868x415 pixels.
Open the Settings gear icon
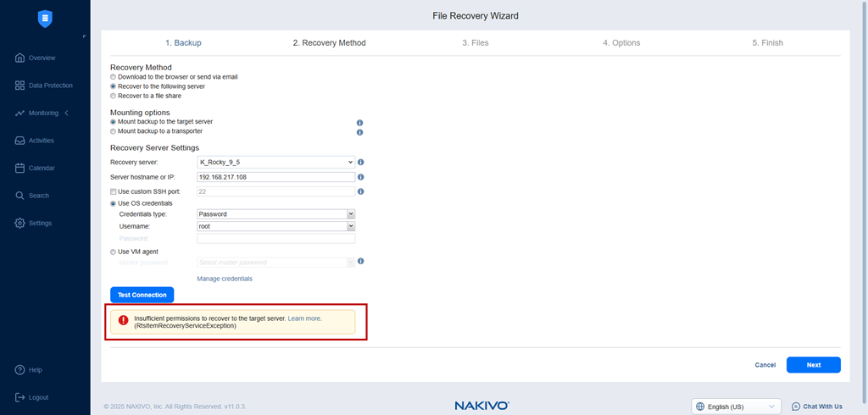point(20,223)
